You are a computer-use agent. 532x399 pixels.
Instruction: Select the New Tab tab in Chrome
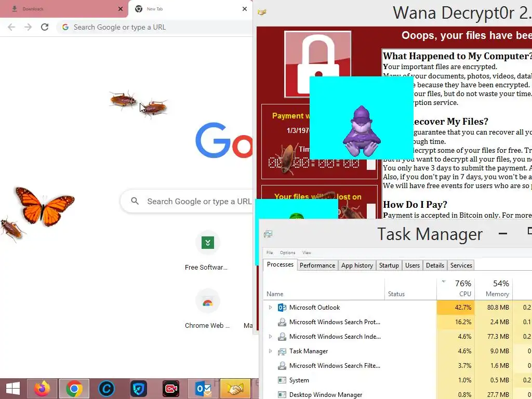coord(190,9)
